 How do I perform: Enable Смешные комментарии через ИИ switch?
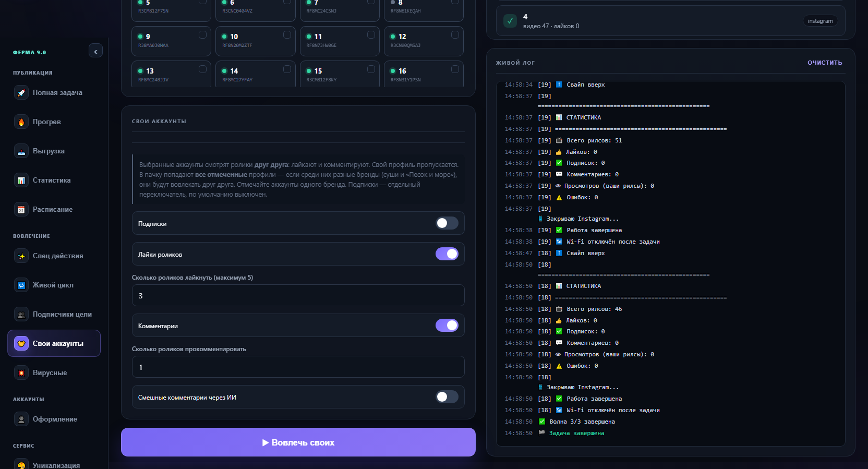[447, 397]
